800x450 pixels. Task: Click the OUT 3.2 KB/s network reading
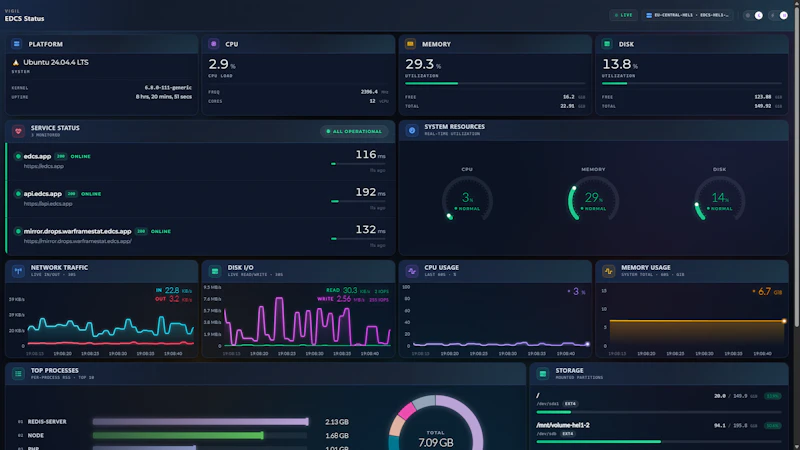173,299
